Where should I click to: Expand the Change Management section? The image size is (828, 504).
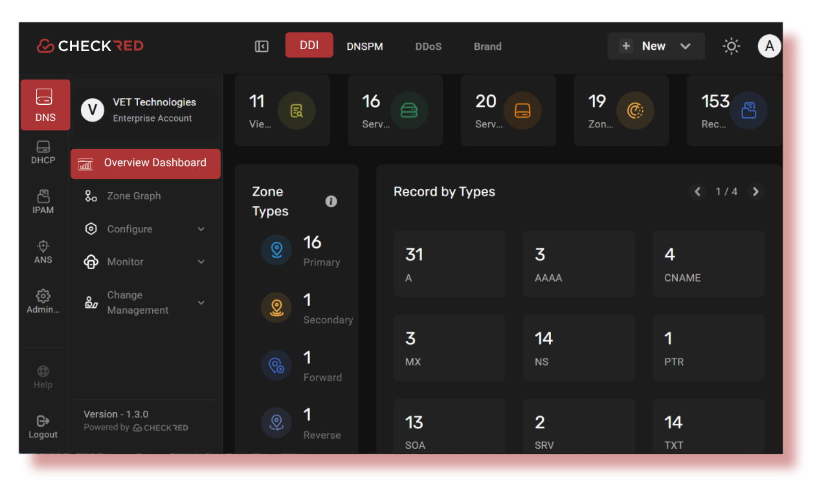[138, 302]
